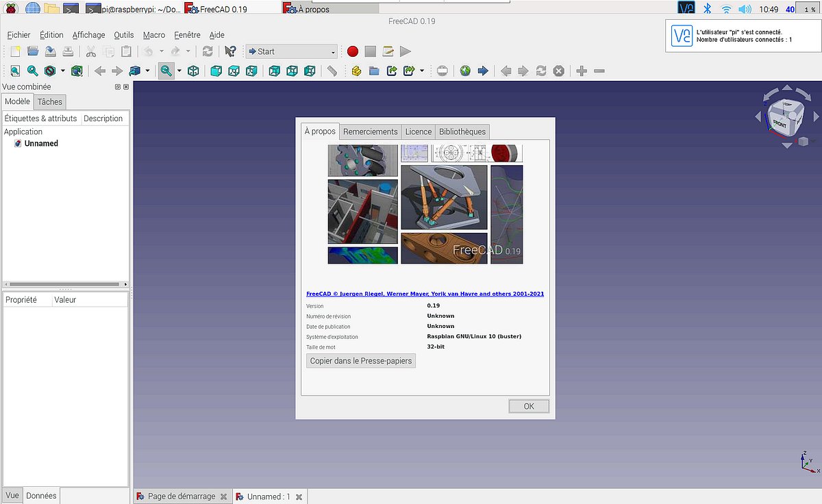
Task: Click the Bluetooth tray icon
Action: [708, 9]
